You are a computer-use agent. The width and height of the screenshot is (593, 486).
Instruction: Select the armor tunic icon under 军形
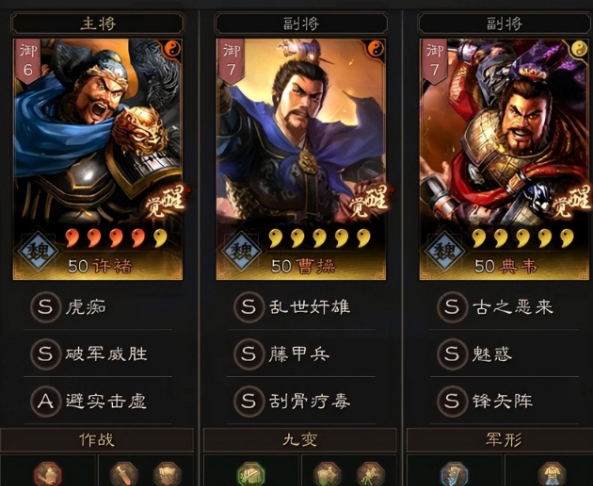(552, 474)
